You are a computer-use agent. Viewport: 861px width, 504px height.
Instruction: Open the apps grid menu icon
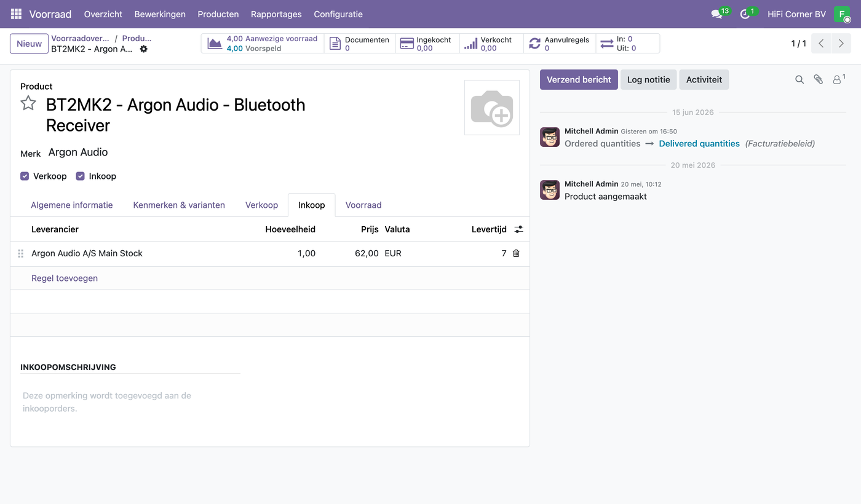(16, 14)
